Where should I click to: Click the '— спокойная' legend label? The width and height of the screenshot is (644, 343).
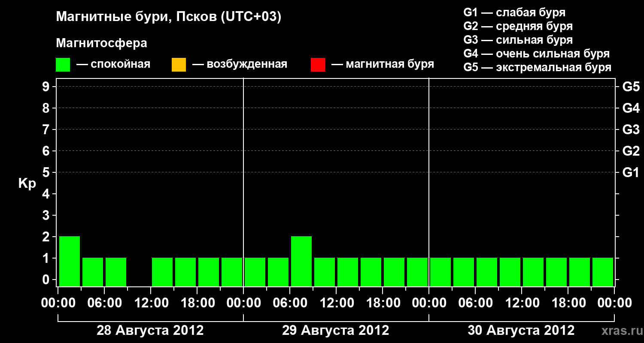click(x=113, y=65)
